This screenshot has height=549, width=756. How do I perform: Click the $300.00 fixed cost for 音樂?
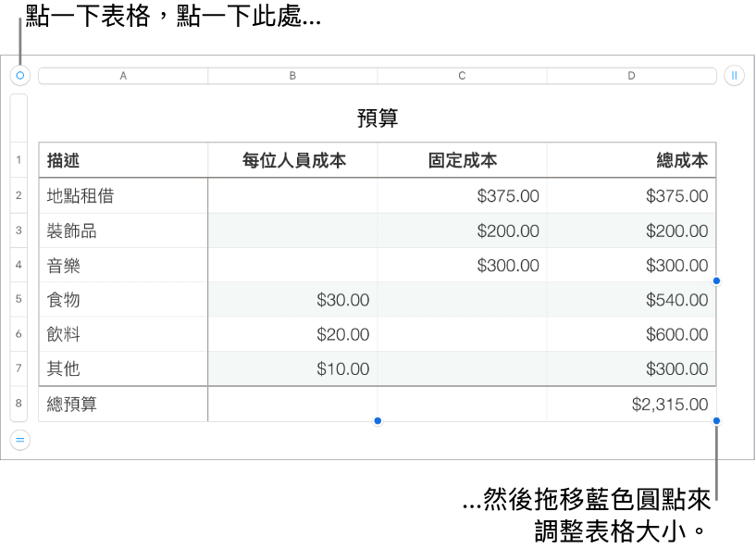click(462, 265)
